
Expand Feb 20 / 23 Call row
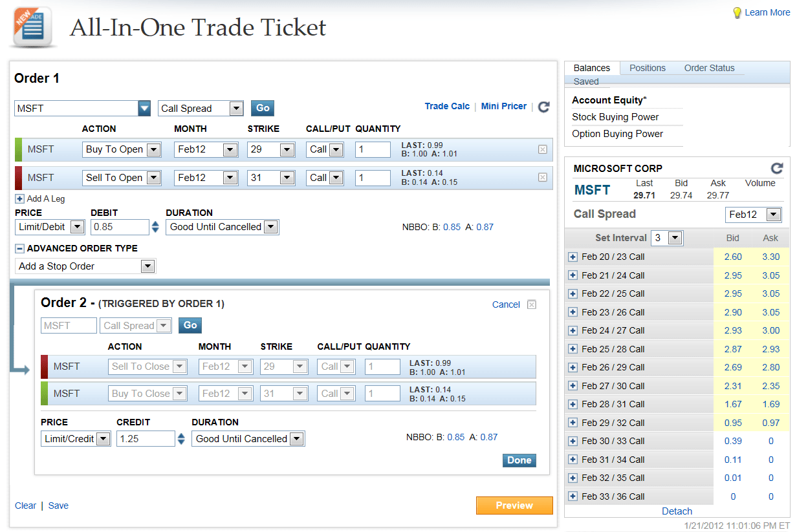pos(573,257)
